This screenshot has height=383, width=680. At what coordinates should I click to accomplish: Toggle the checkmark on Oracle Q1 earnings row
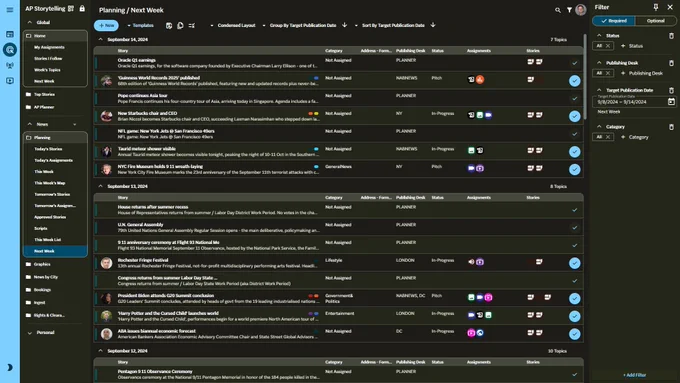click(574, 63)
